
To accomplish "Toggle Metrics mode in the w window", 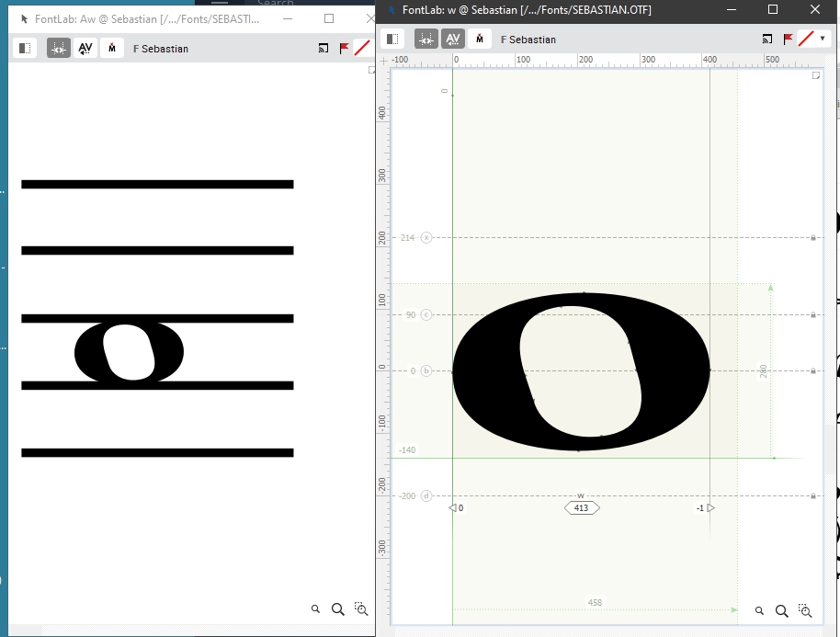I will pos(426,39).
